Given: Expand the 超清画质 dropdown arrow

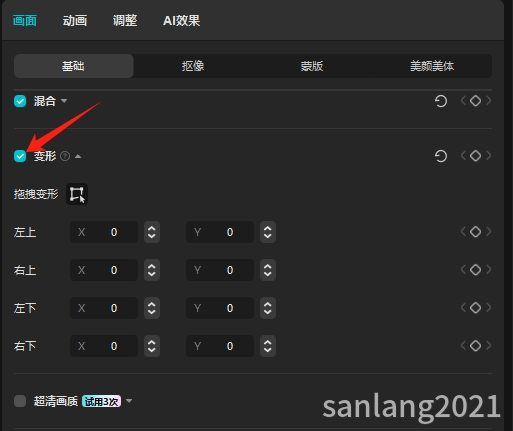Looking at the screenshot, I should (129, 401).
